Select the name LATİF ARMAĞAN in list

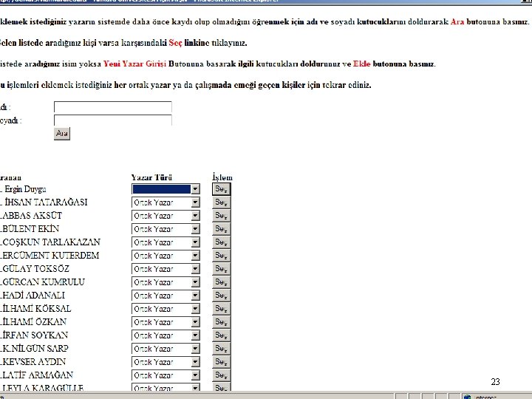(38, 375)
